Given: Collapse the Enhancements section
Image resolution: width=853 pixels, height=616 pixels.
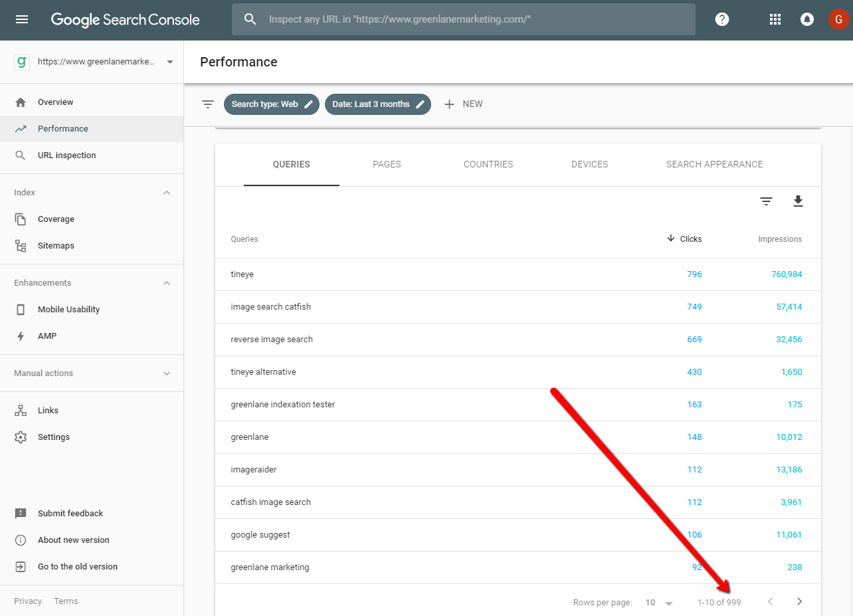Looking at the screenshot, I should pyautogui.click(x=167, y=282).
